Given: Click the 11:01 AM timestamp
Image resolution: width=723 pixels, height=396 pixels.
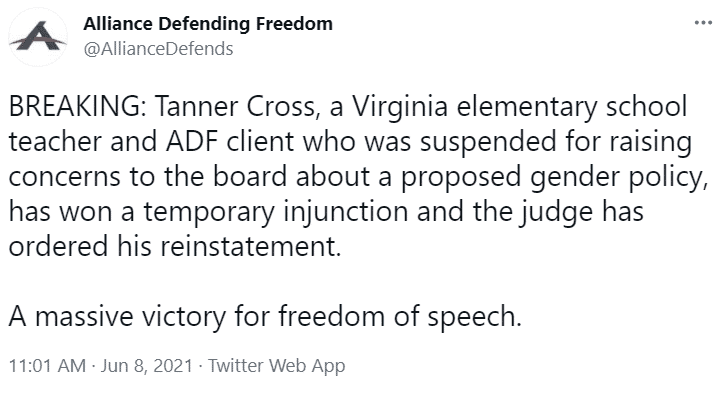Looking at the screenshot, I should (x=47, y=366).
